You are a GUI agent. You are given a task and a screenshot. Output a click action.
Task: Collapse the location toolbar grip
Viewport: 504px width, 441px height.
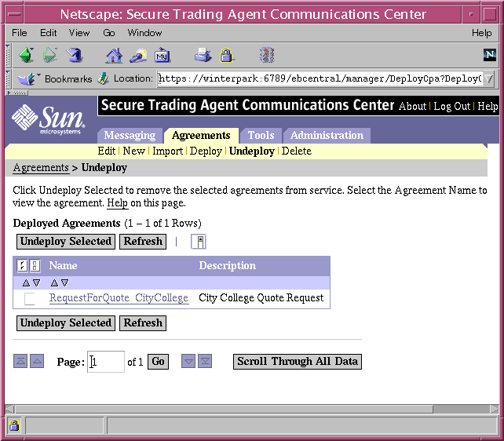[x=9, y=78]
